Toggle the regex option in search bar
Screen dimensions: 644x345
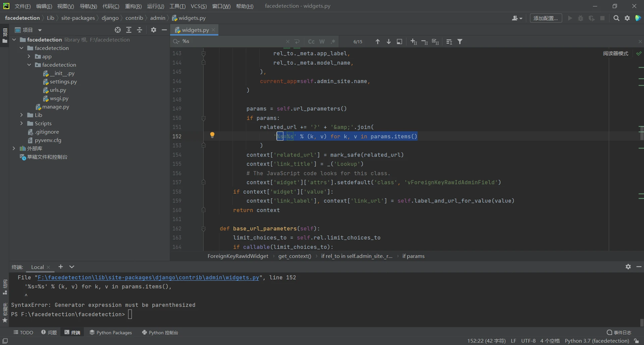pyautogui.click(x=333, y=42)
